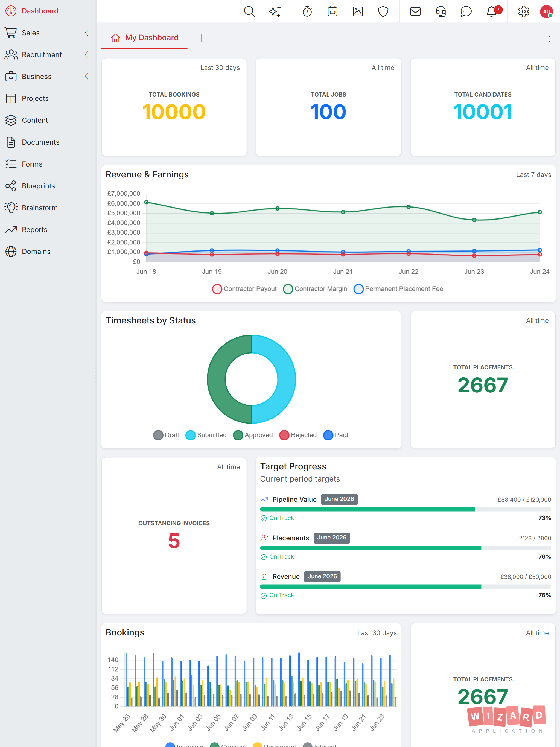Toggle Contractor Payout series in legend
Screen dimensions: 560x747
244,289
